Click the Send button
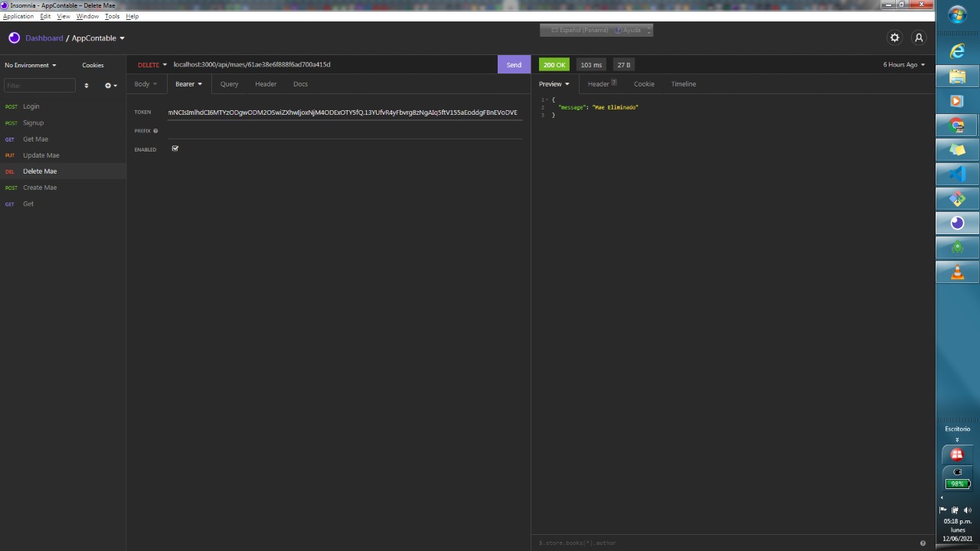The image size is (980, 551). [513, 64]
